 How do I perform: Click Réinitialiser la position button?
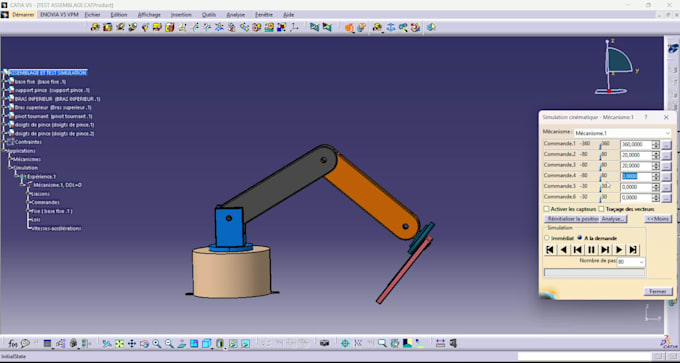(x=572, y=219)
